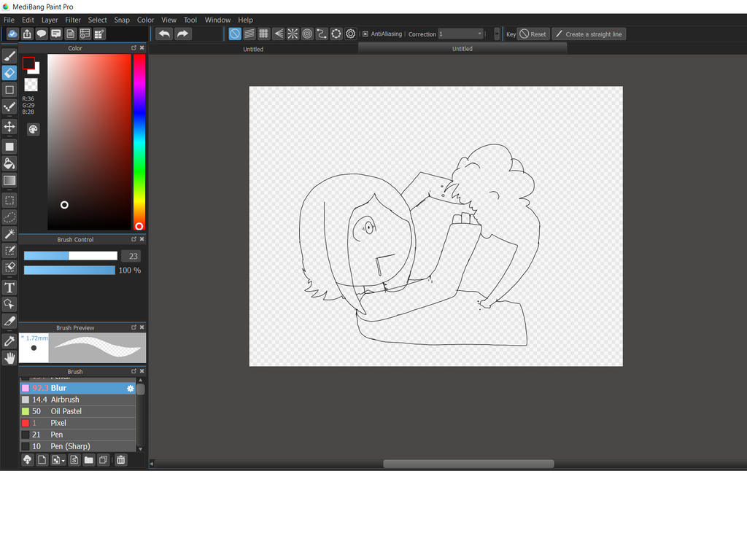Click the Undo arrow in the toolbar
747x560 pixels.
click(x=163, y=34)
